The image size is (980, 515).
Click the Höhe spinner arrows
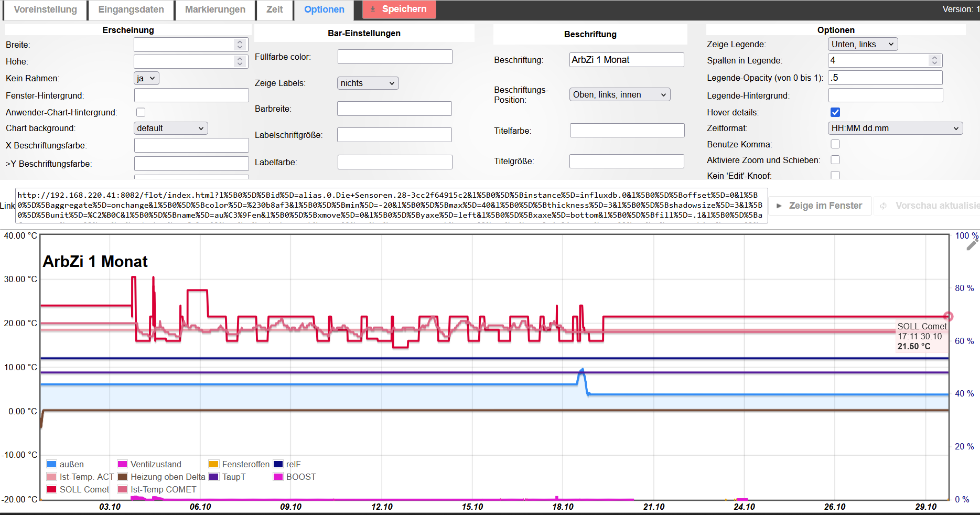[x=240, y=61]
